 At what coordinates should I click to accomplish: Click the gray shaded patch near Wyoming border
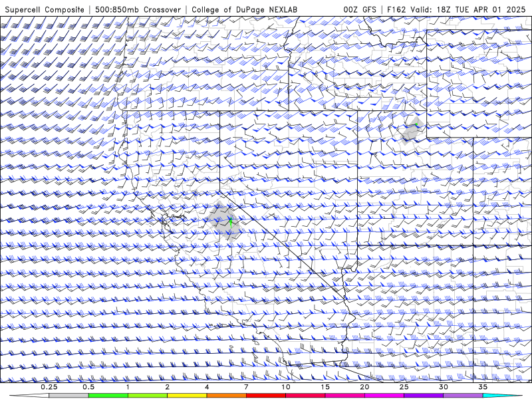tap(412, 130)
